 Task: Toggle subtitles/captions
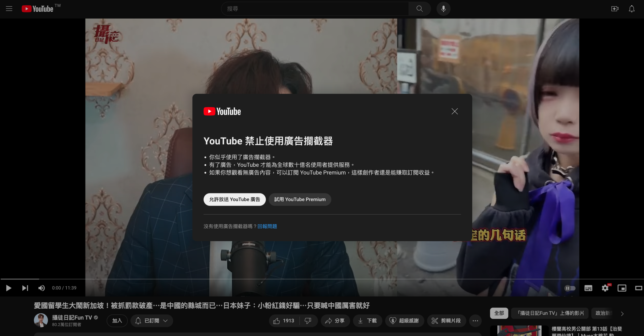pyautogui.click(x=588, y=288)
